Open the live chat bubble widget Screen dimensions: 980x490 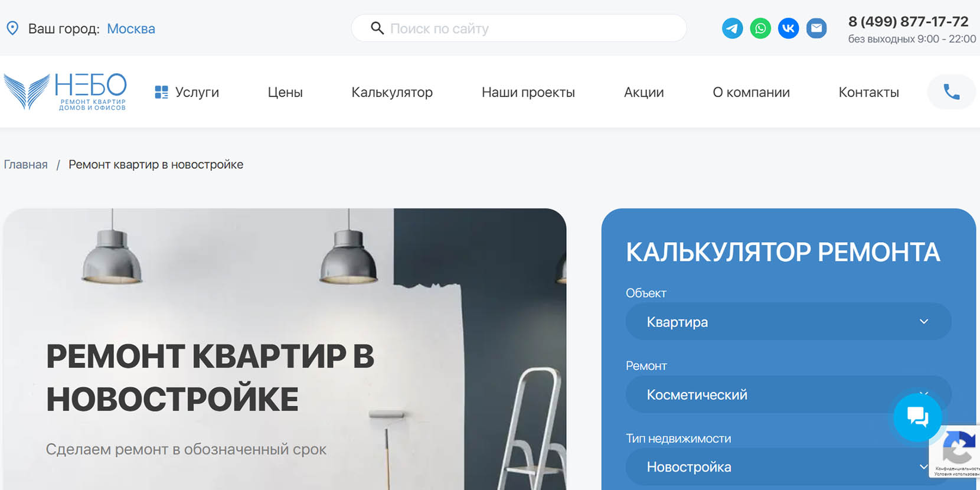[917, 417]
